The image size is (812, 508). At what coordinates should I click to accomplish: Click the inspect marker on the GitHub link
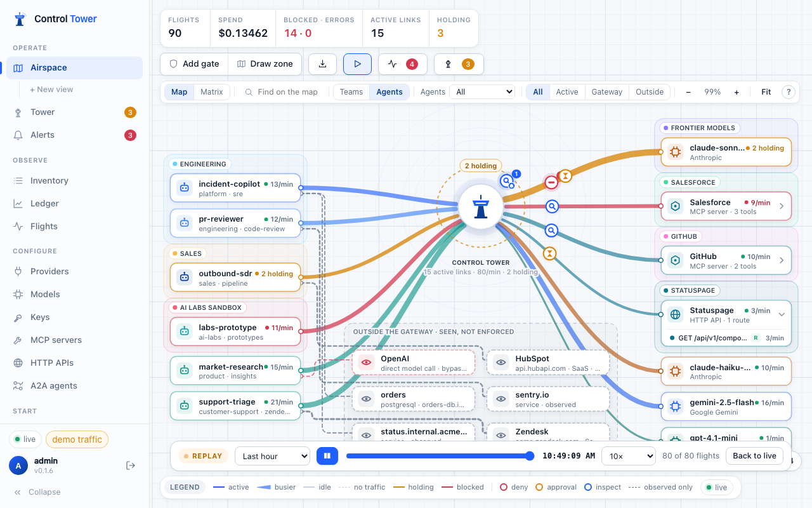pyautogui.click(x=552, y=231)
